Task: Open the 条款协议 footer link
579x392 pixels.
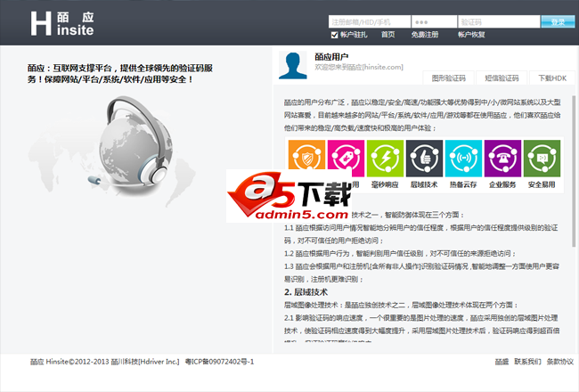Action: coord(560,362)
